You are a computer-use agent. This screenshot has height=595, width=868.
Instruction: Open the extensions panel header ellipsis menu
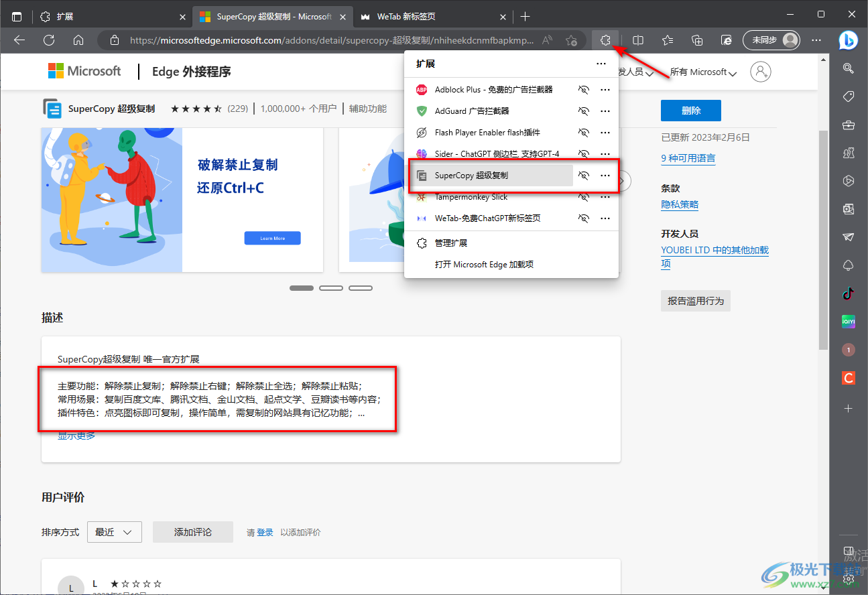point(601,64)
